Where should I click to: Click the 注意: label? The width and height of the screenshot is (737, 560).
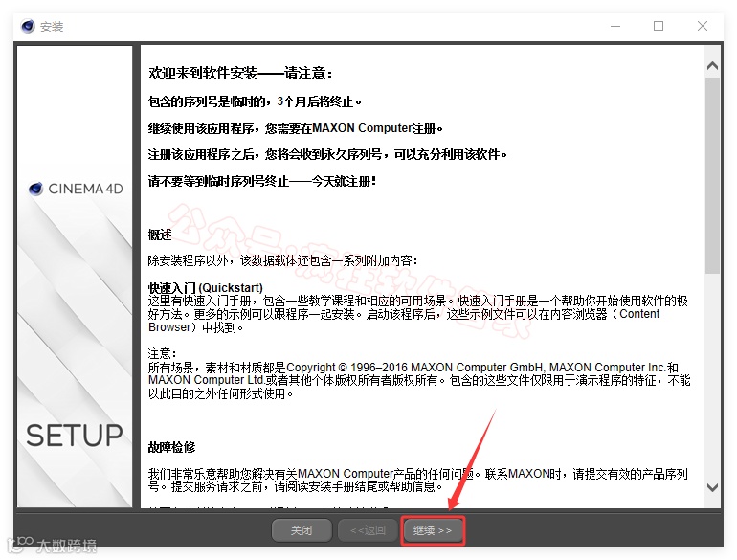[x=162, y=353]
